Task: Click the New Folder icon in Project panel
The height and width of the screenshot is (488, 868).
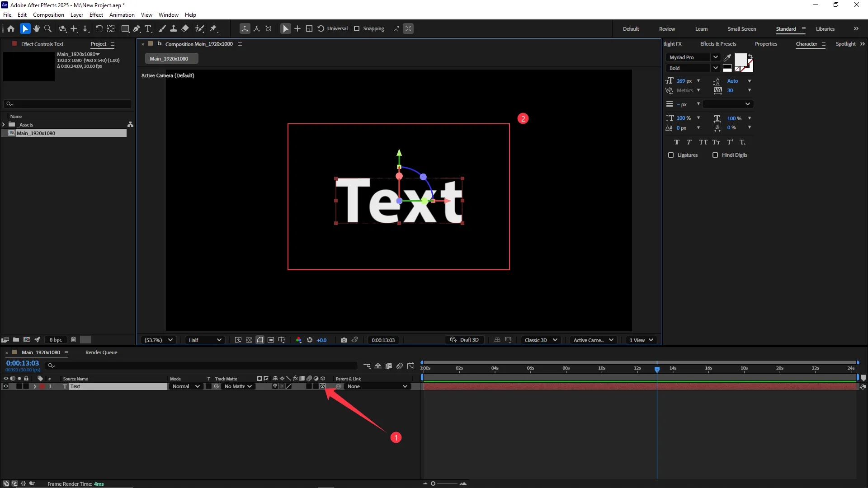Action: point(16,340)
